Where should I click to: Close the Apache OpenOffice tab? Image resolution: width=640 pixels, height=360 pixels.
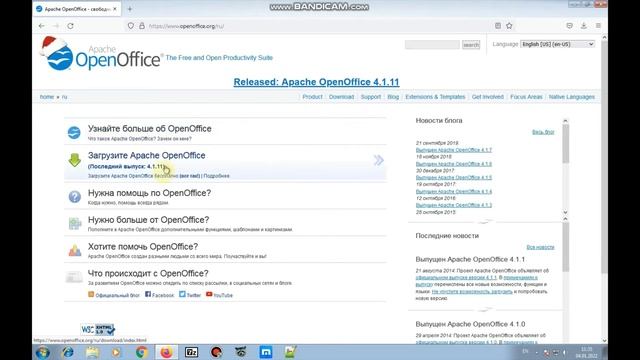[x=115, y=9]
